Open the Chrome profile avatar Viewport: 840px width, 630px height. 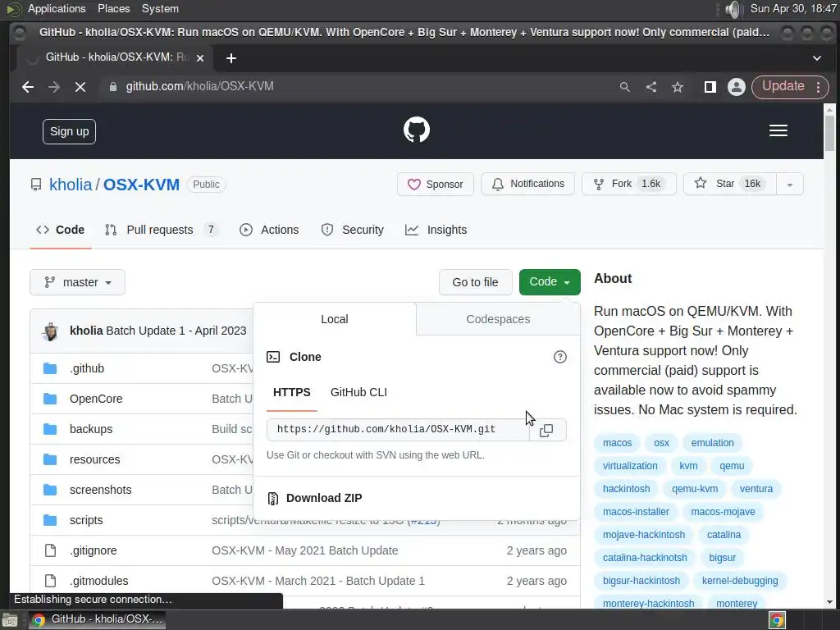[x=736, y=87]
